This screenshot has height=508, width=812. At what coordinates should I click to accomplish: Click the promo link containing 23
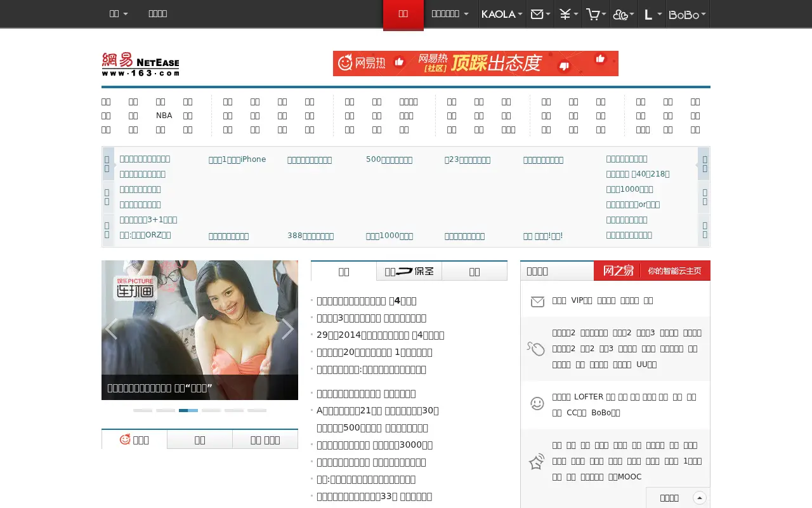click(468, 160)
